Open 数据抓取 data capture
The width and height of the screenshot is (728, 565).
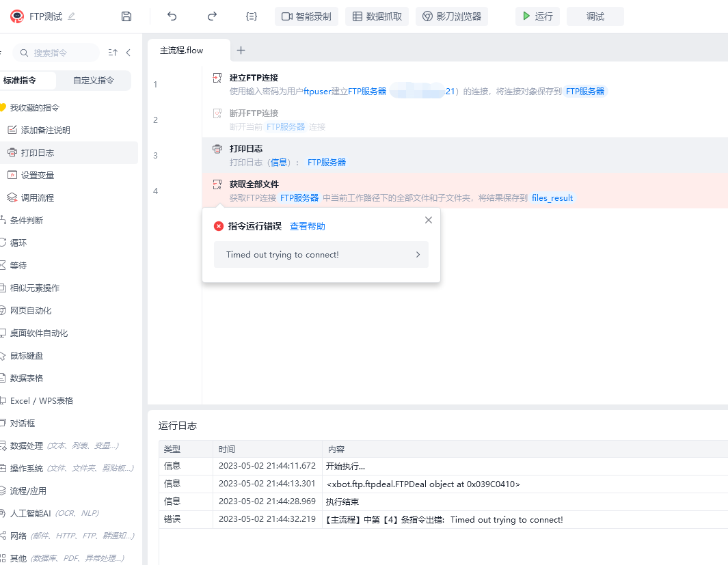pos(377,16)
